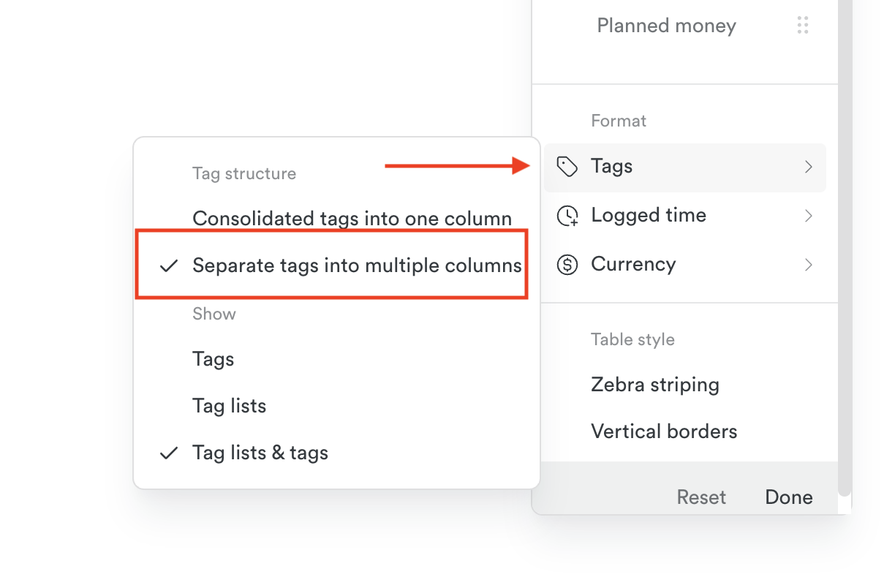The image size is (895, 588).
Task: Click the clock icon beside Logged time
Action: [567, 215]
